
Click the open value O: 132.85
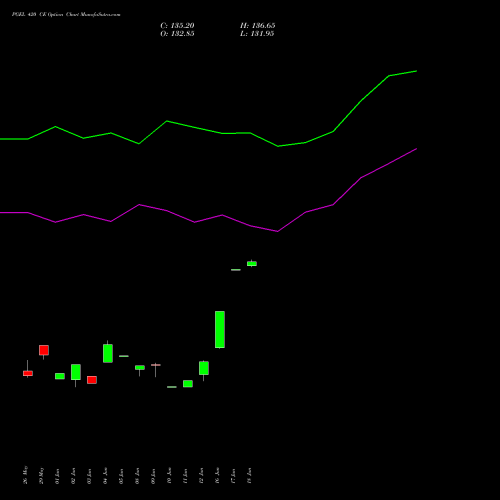pyautogui.click(x=177, y=34)
